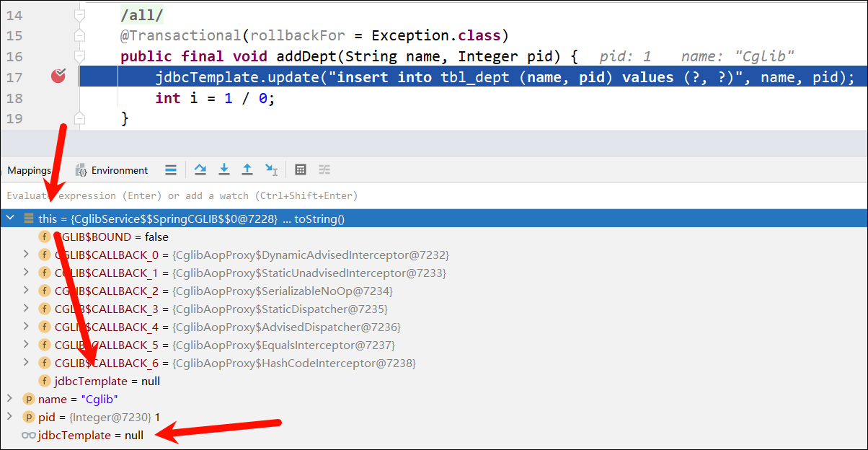Collapse the 'this' variable tree node
Screen dimensions: 868x450
click(x=10, y=219)
